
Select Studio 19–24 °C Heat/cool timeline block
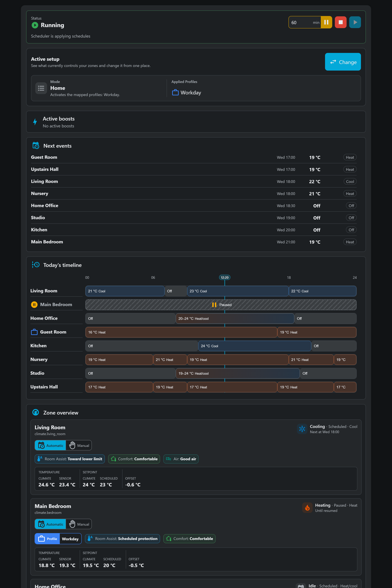coord(238,373)
